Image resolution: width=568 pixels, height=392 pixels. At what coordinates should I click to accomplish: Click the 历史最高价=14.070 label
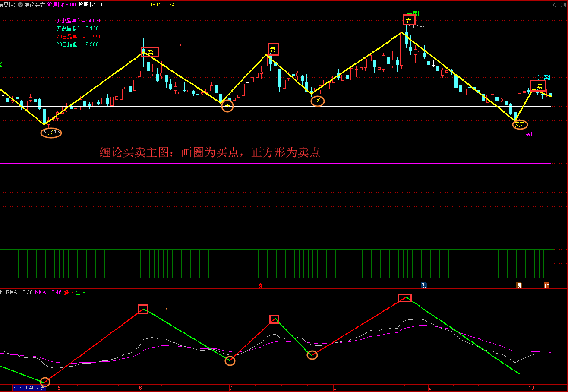(79, 21)
